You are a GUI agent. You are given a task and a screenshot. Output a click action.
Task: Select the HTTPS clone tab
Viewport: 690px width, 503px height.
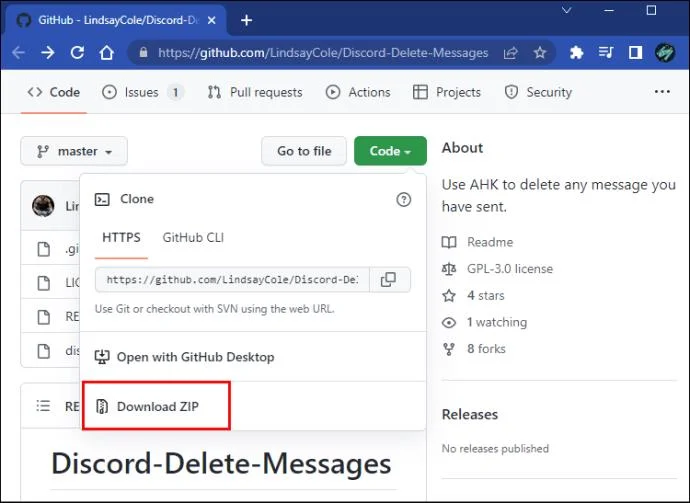coord(121,238)
